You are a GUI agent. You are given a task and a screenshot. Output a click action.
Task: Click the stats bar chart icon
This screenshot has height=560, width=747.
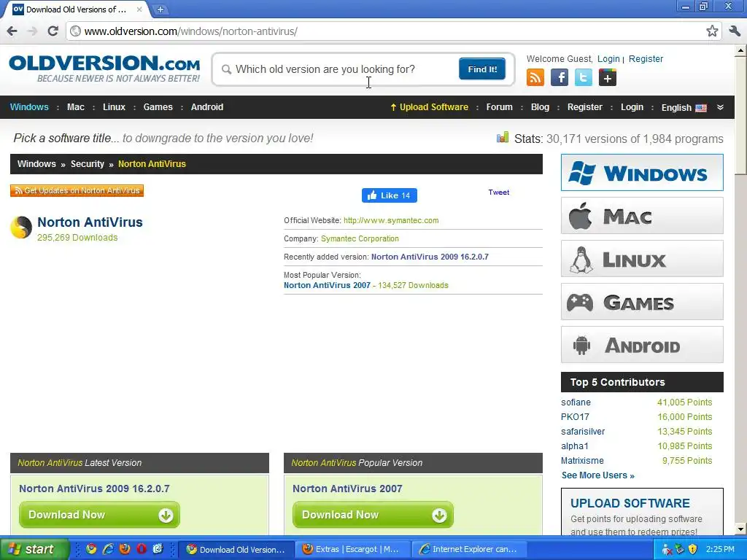(502, 138)
